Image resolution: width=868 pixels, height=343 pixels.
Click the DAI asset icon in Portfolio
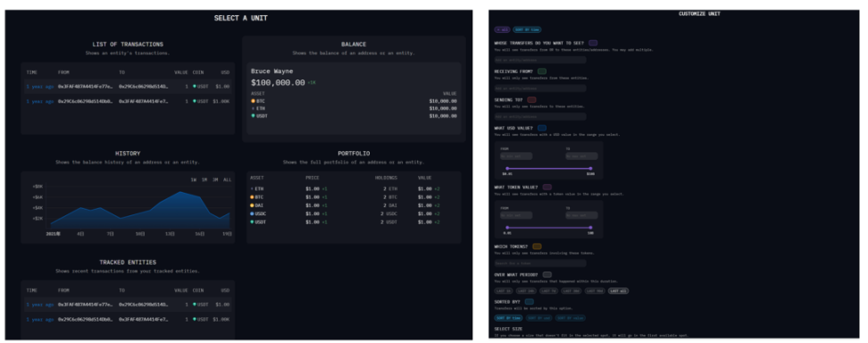[x=252, y=205]
